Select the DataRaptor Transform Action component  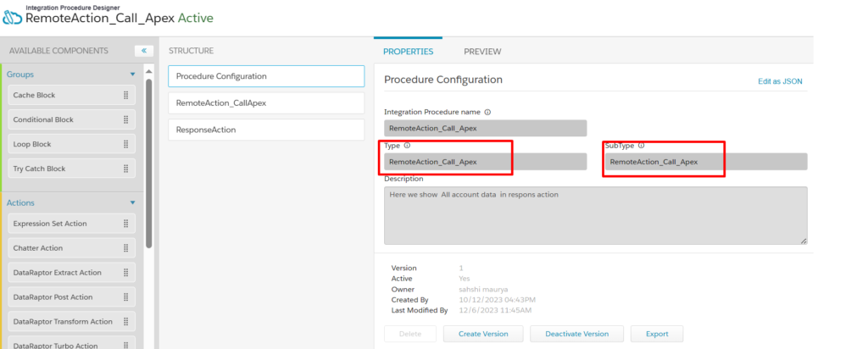[x=71, y=321]
